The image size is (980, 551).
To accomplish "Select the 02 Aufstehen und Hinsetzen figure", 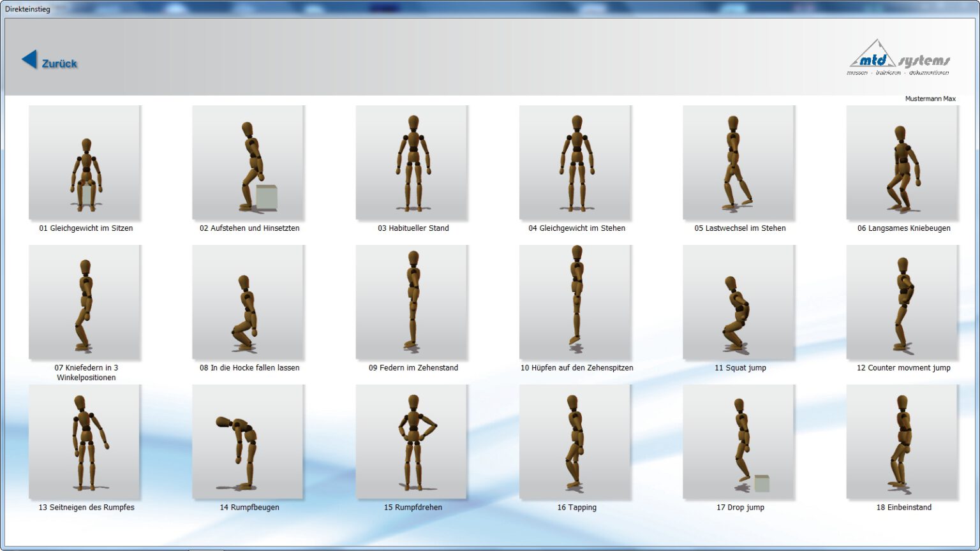I will [x=248, y=163].
